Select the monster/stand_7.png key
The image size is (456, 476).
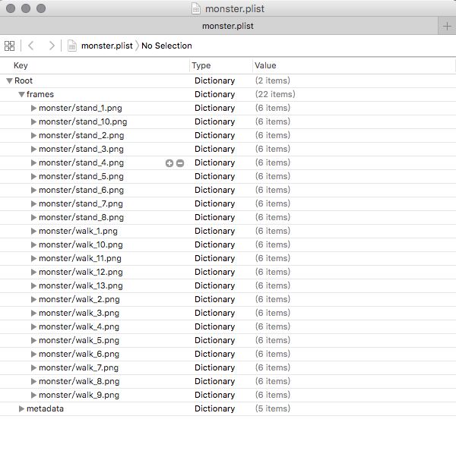point(81,204)
